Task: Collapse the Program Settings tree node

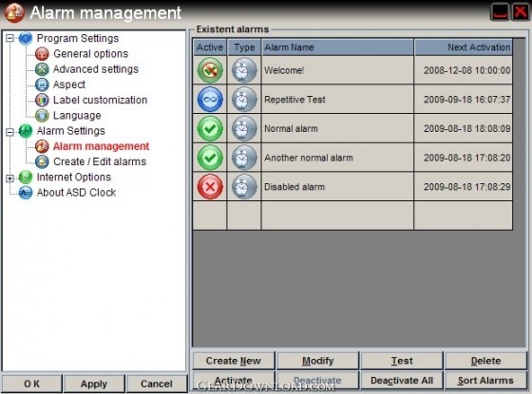Action: click(x=10, y=38)
